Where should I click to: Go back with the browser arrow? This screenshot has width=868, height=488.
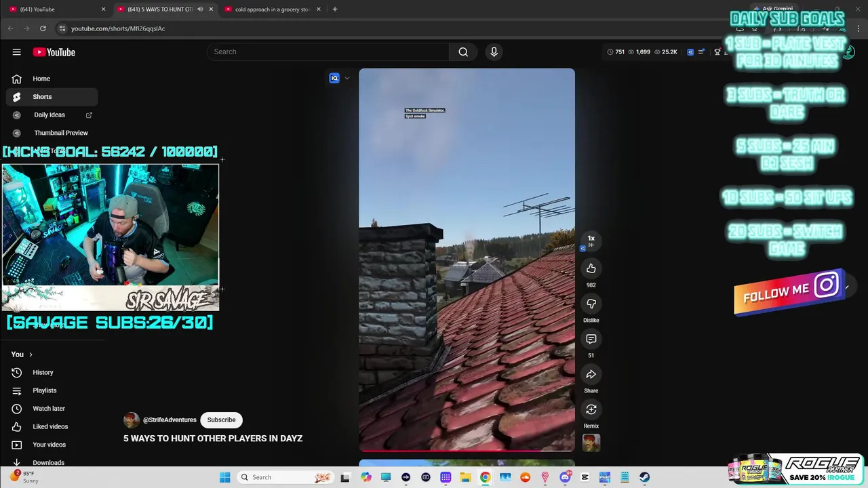[x=10, y=28]
